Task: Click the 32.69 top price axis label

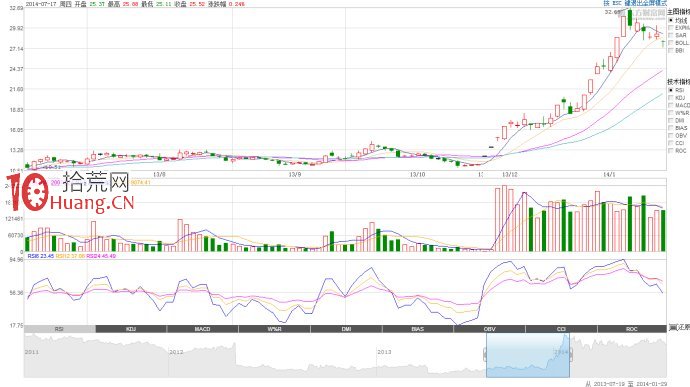Action: (x=16, y=8)
